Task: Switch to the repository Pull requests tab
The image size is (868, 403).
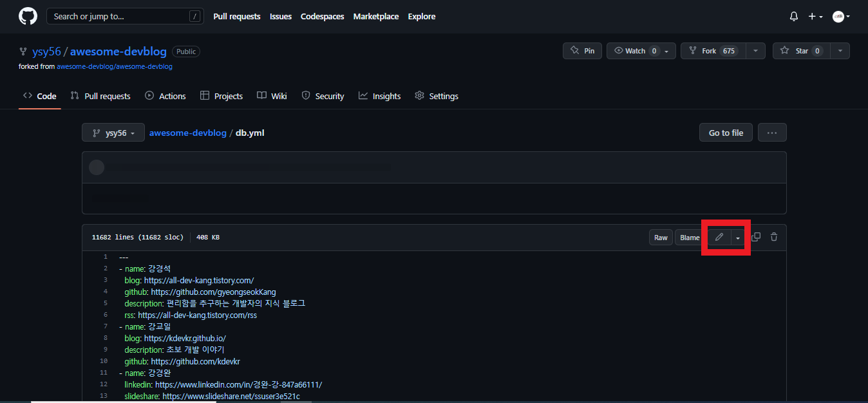Action: pos(100,96)
